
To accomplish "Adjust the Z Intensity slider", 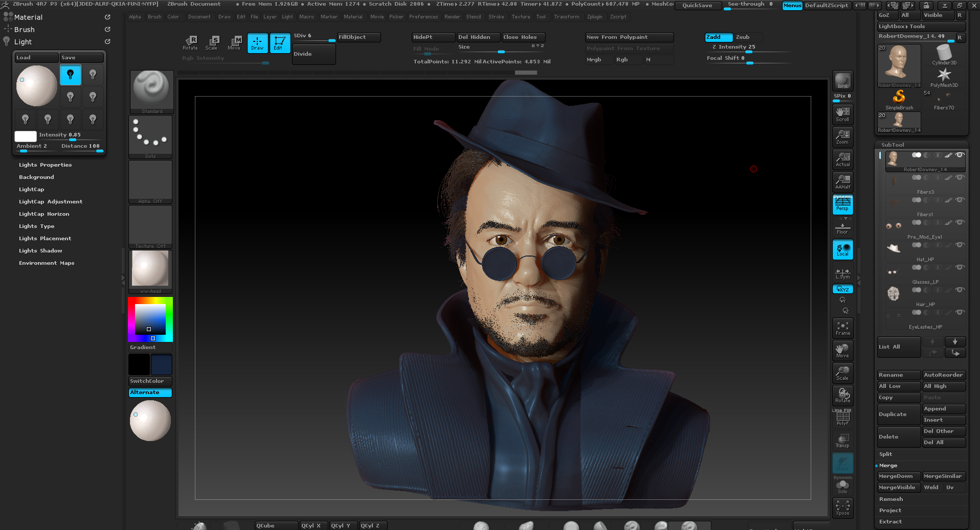I will 750,49.
